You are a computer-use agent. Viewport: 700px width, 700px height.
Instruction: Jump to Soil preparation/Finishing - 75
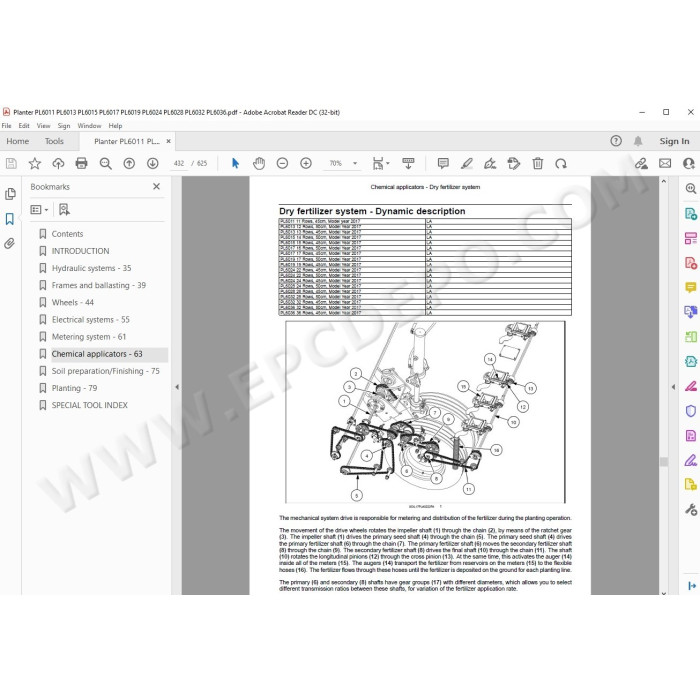click(x=105, y=371)
